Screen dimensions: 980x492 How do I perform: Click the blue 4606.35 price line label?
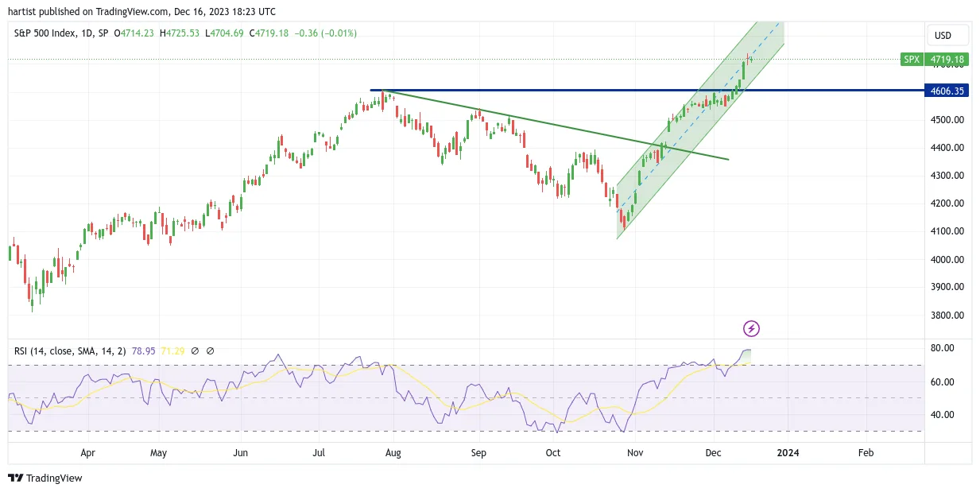tap(947, 91)
